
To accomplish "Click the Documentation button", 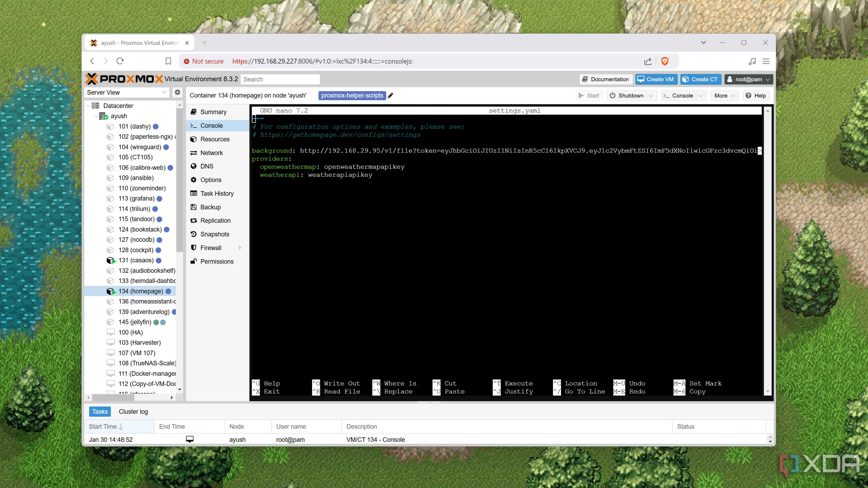I will coord(606,79).
